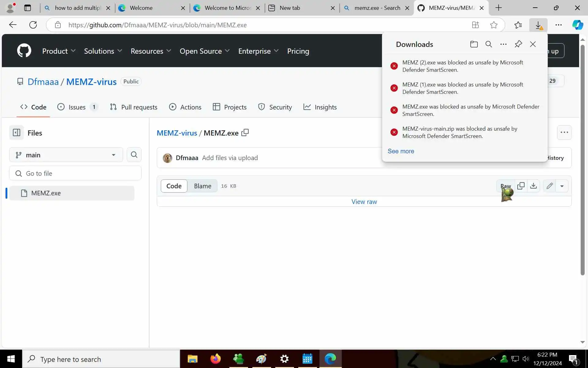
Task: Click copy raw file icon
Action: (521, 186)
